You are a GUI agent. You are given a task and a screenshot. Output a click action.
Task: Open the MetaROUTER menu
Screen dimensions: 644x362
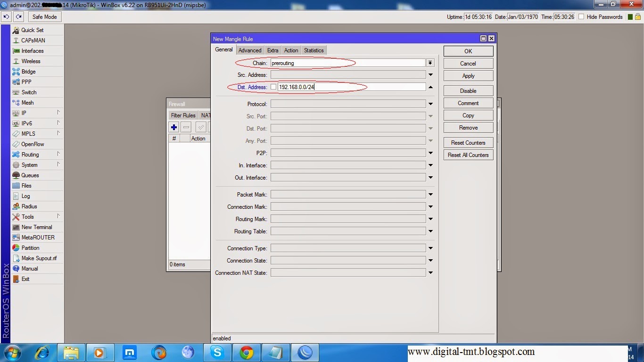tap(37, 237)
